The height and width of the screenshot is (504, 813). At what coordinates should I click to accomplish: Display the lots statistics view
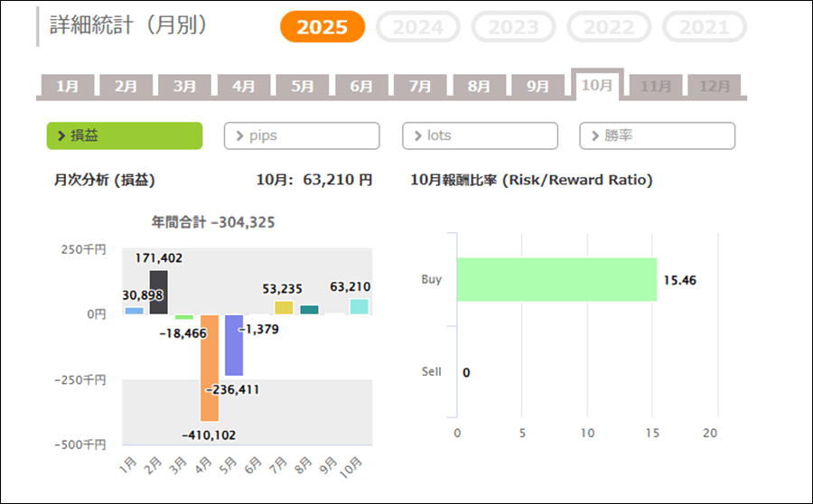[480, 135]
